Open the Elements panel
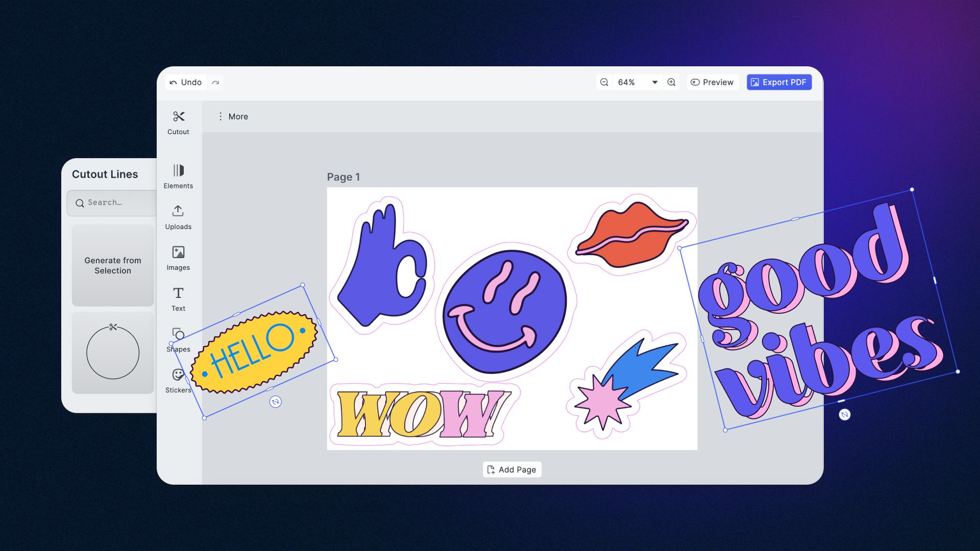 (x=178, y=176)
